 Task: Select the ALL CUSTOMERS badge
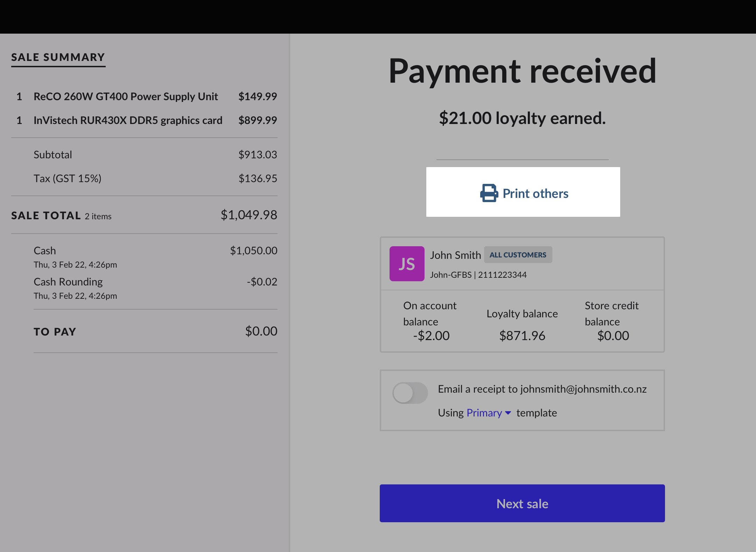[518, 255]
